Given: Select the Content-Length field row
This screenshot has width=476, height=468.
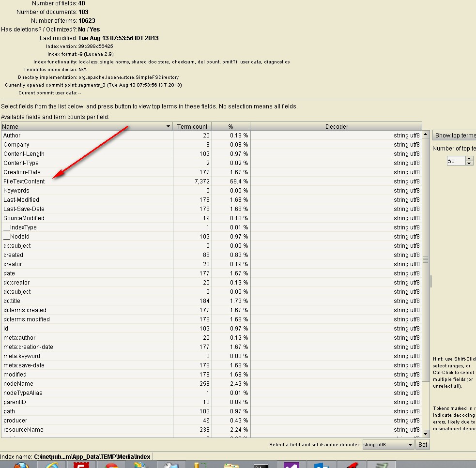Looking at the screenshot, I should click(211, 154).
